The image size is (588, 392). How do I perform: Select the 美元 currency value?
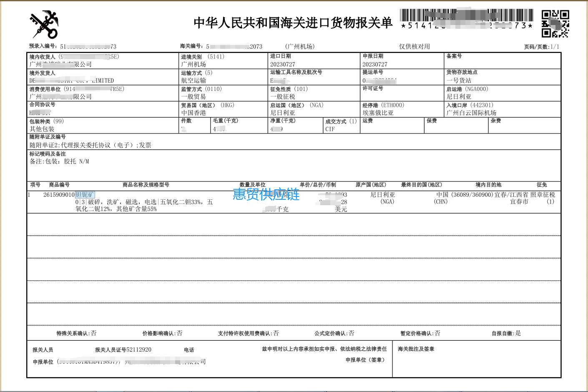(341, 209)
